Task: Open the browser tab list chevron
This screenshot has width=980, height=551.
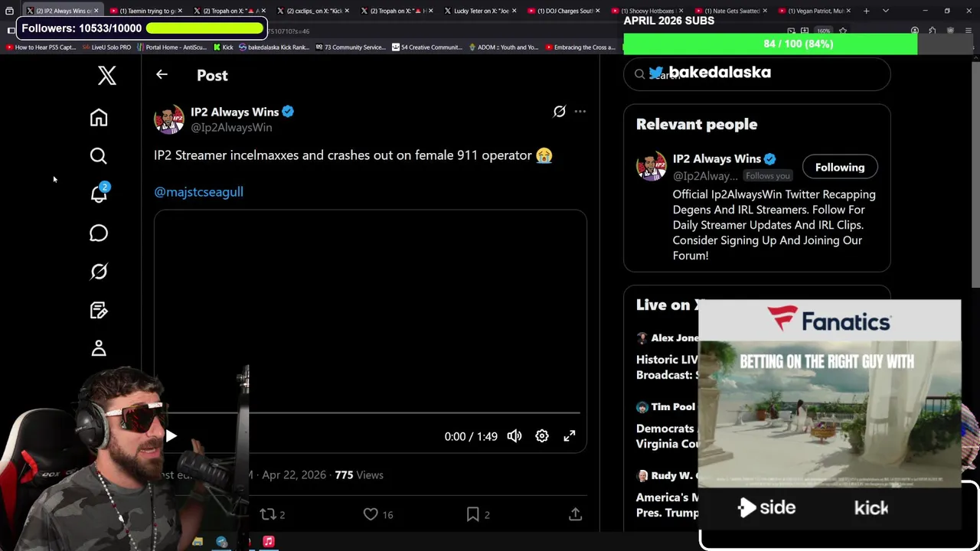Action: [886, 11]
